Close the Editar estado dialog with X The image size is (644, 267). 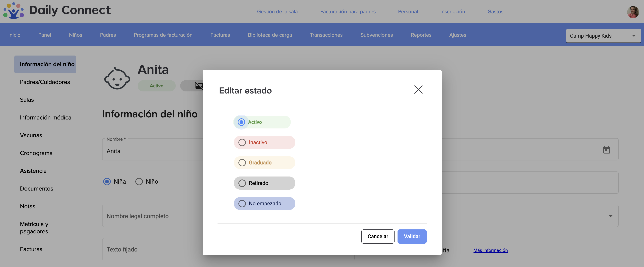pos(418,90)
